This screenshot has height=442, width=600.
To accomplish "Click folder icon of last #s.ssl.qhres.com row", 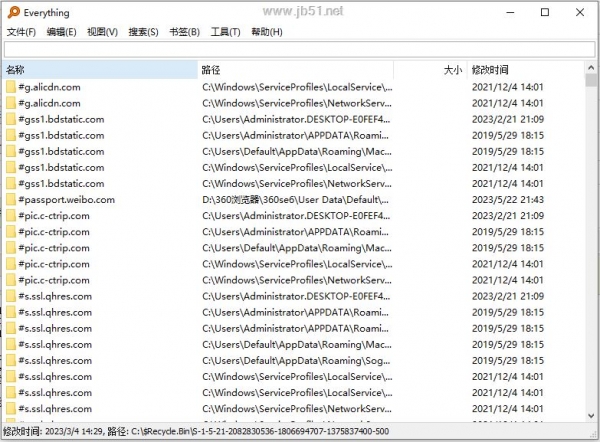I will (x=11, y=409).
